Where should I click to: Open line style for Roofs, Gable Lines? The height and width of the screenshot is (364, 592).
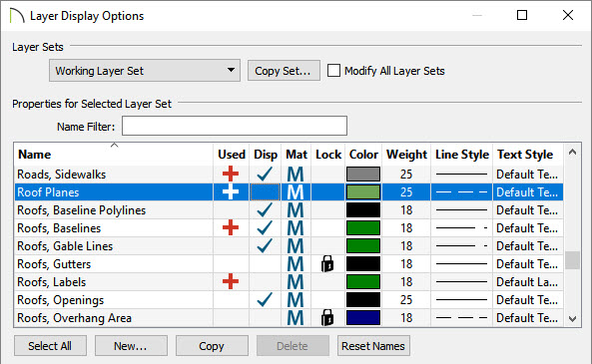pyautogui.click(x=461, y=246)
